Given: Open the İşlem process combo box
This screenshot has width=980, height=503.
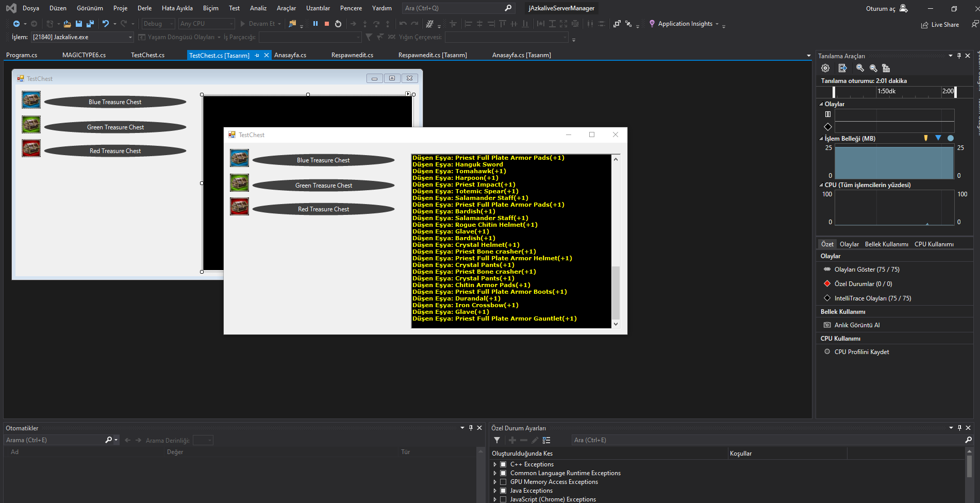Looking at the screenshot, I should (x=82, y=37).
